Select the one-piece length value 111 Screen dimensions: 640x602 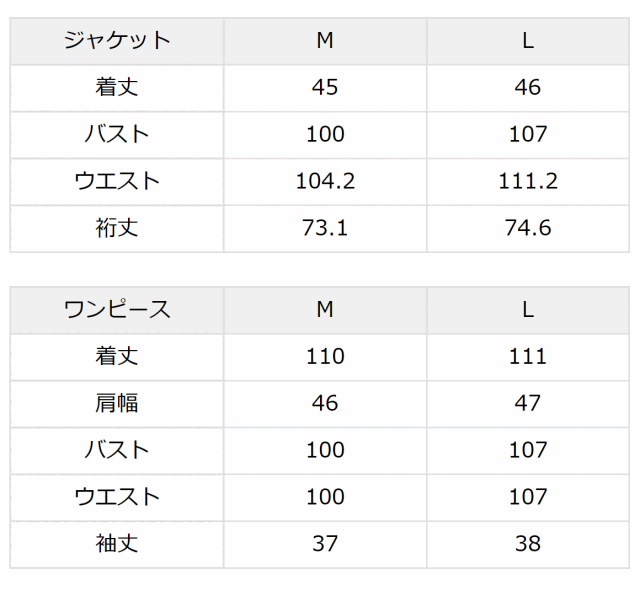pos(528,356)
